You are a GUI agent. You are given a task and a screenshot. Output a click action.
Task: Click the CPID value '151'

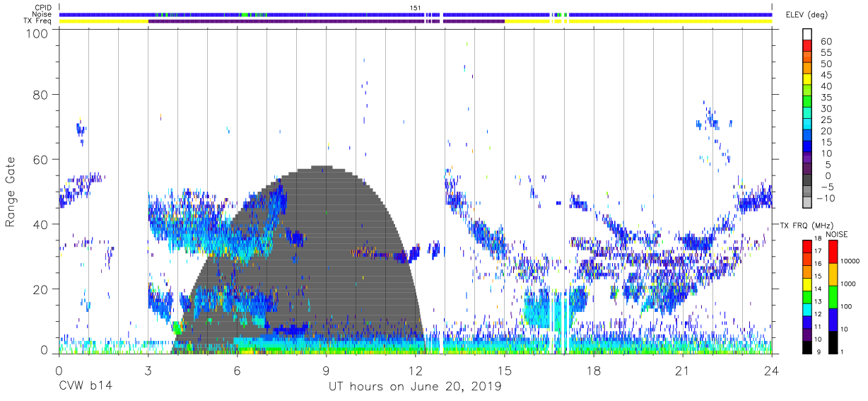[415, 8]
